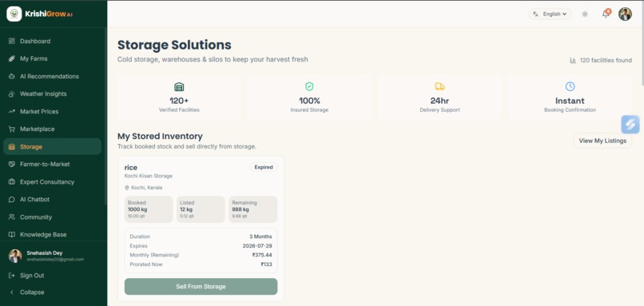Click the Market Prices trend icon
This screenshot has height=306, width=644.
(x=11, y=111)
